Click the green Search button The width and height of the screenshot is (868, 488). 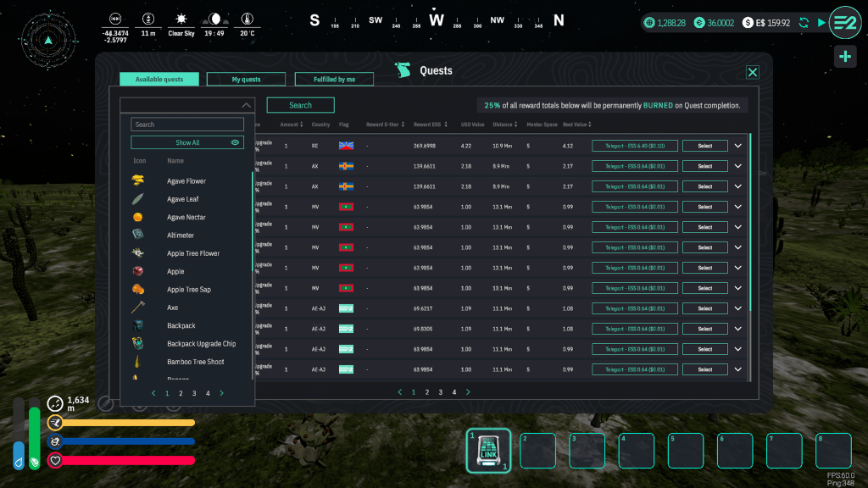click(301, 105)
